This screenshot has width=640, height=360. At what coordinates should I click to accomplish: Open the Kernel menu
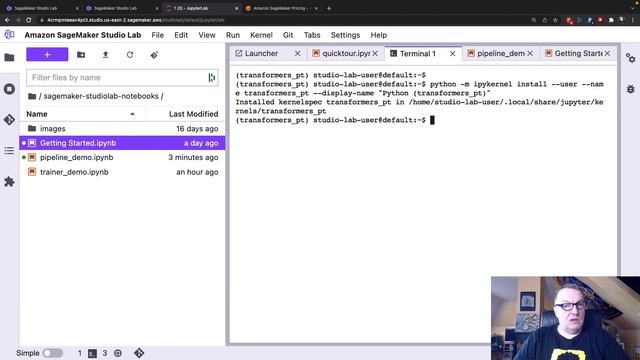pos(261,35)
